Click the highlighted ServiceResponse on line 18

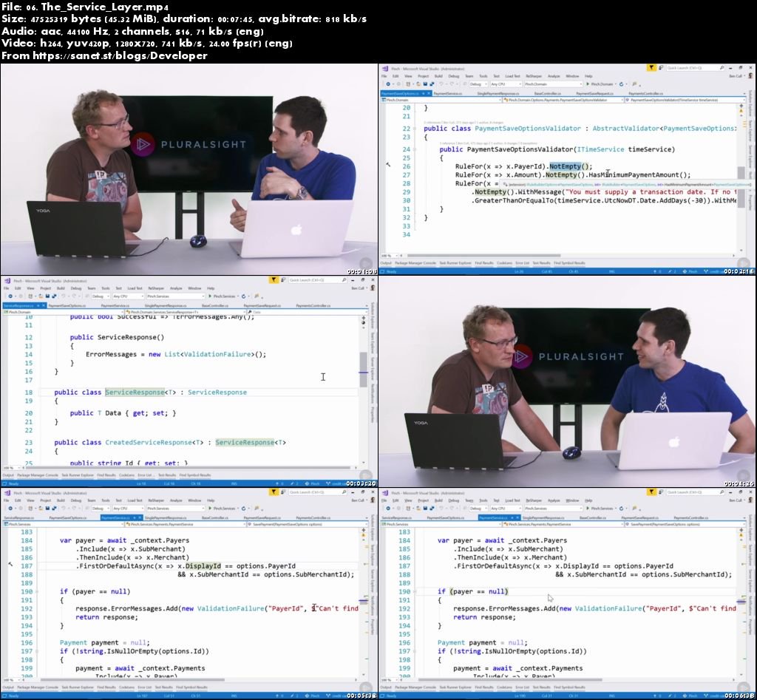pos(135,393)
